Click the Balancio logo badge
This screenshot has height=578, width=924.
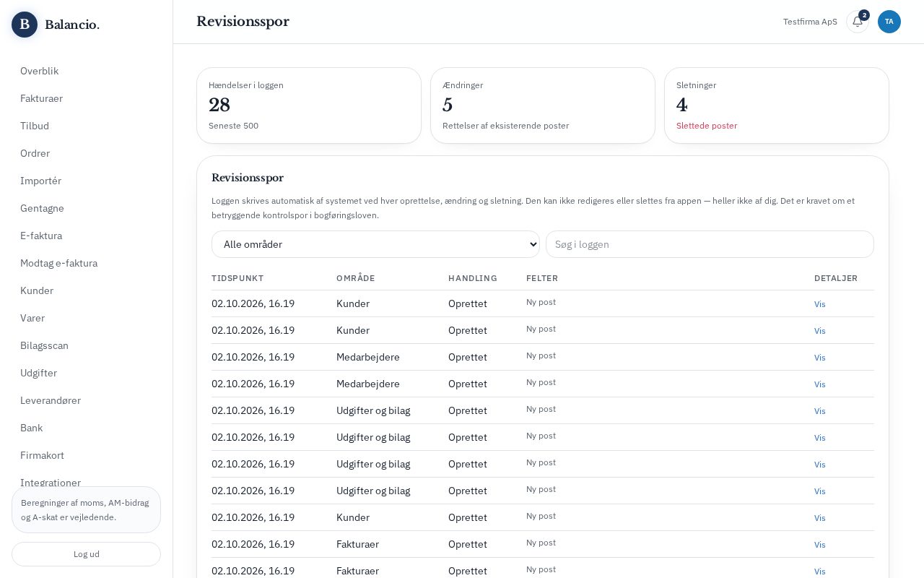(x=25, y=25)
